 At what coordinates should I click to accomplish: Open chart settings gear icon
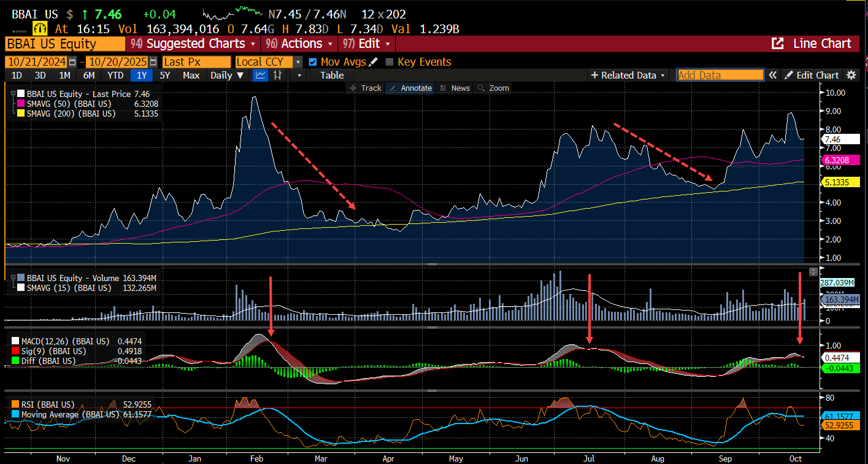(851, 75)
